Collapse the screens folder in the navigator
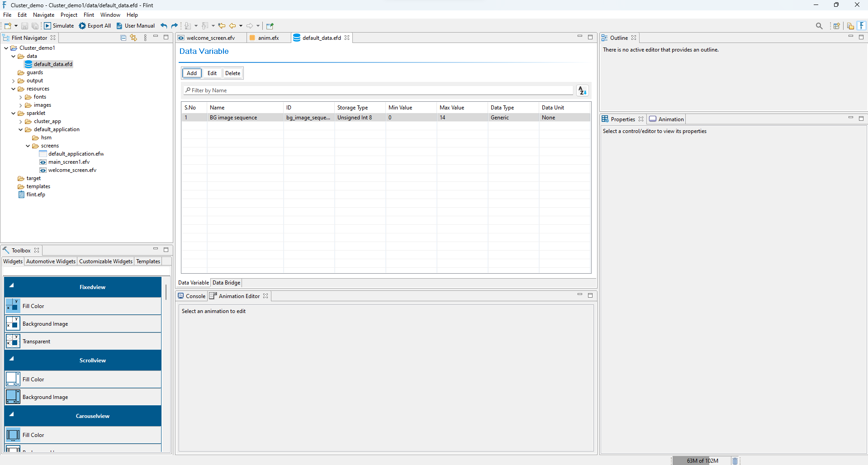The width and height of the screenshot is (868, 465). [28, 146]
